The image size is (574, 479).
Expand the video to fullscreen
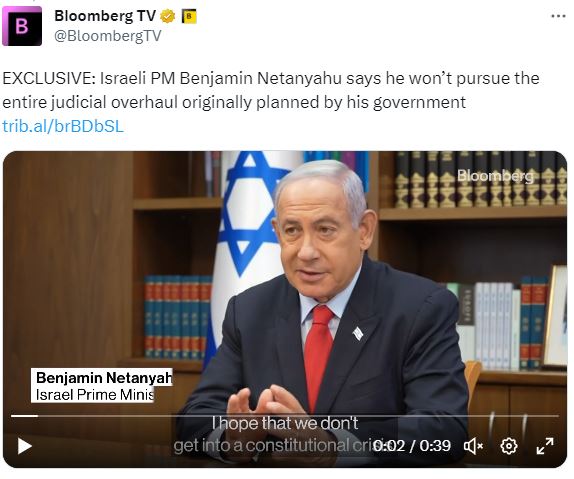[x=545, y=446]
